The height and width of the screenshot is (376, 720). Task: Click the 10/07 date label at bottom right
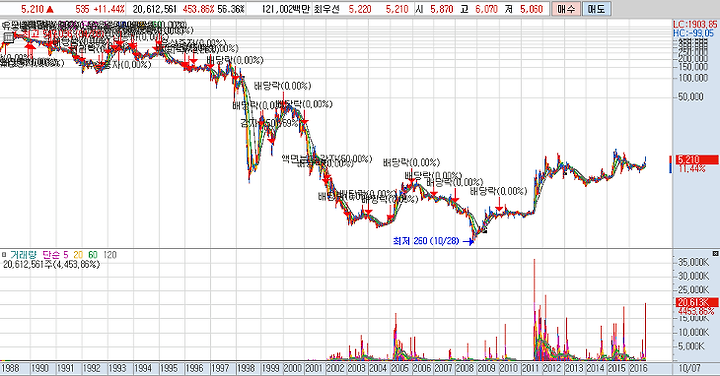tap(689, 368)
